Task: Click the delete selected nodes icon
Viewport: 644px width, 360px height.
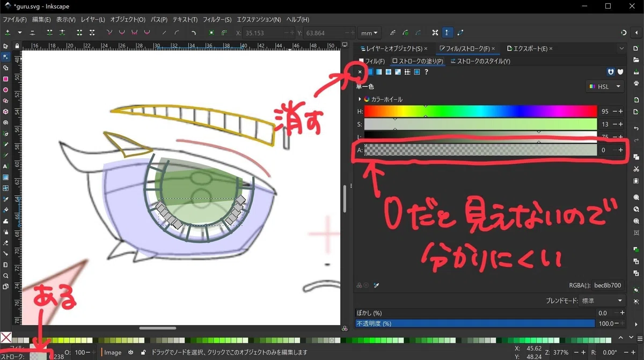Action: 32,33
